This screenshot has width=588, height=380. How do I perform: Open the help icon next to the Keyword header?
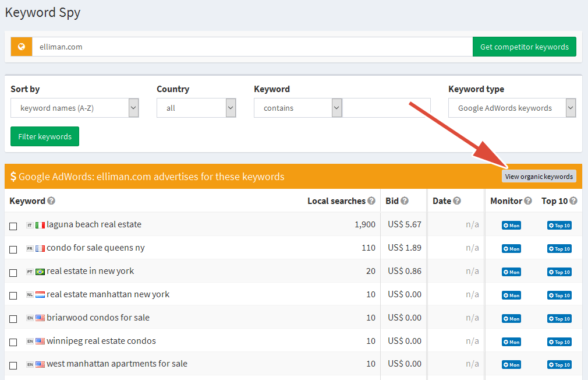[52, 201]
